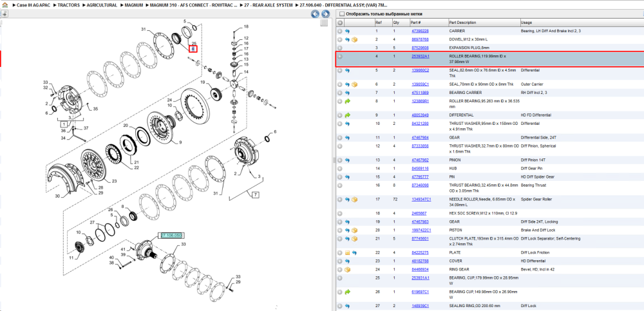Click callout 24 on the ring gear
Image resolution: width=644 pixels, height=311 pixels.
(169, 100)
